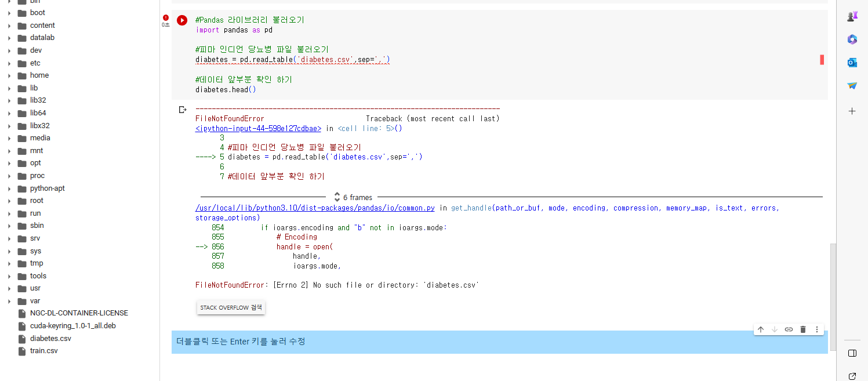Screen dimensions: 868x381
Task: Open the pandas/io/common.py file link
Action: pos(315,208)
